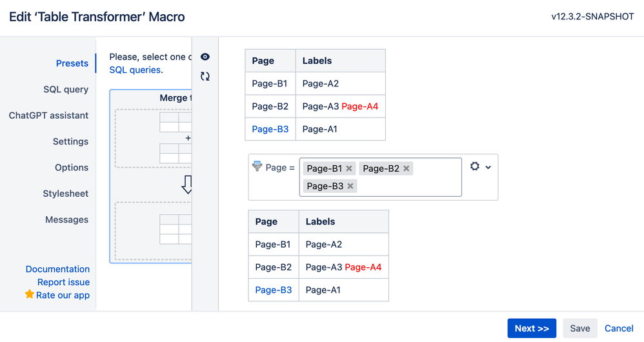This screenshot has height=342, width=644.
Task: Select the Stylesheet tab
Action: pyautogui.click(x=66, y=194)
